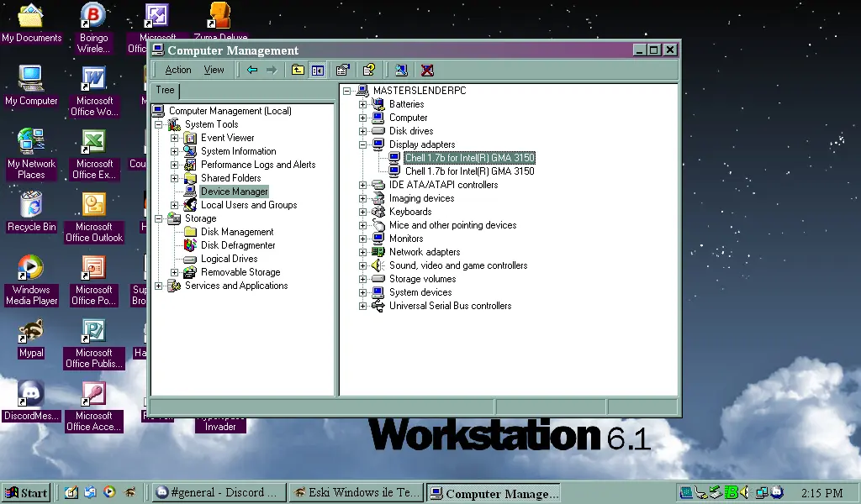861x504 pixels.
Task: Switch to Eski Windows ile Te... taskbar button
Action: 357,492
